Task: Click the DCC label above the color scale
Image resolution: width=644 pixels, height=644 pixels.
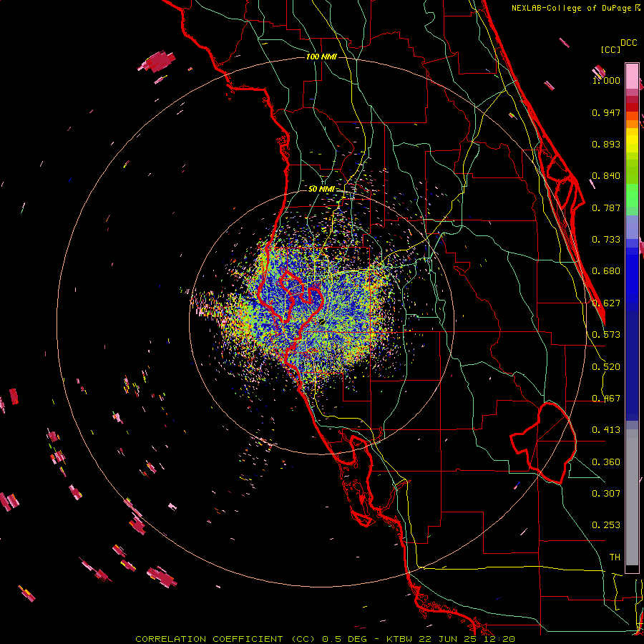Action: [628, 43]
